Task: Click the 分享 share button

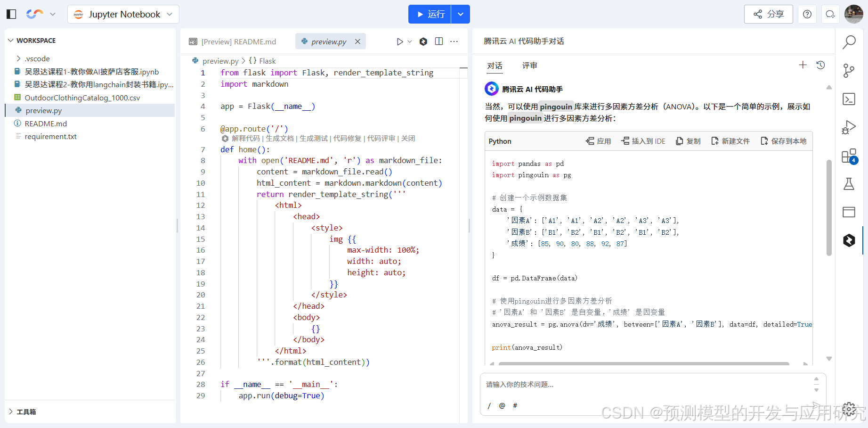Action: click(768, 14)
